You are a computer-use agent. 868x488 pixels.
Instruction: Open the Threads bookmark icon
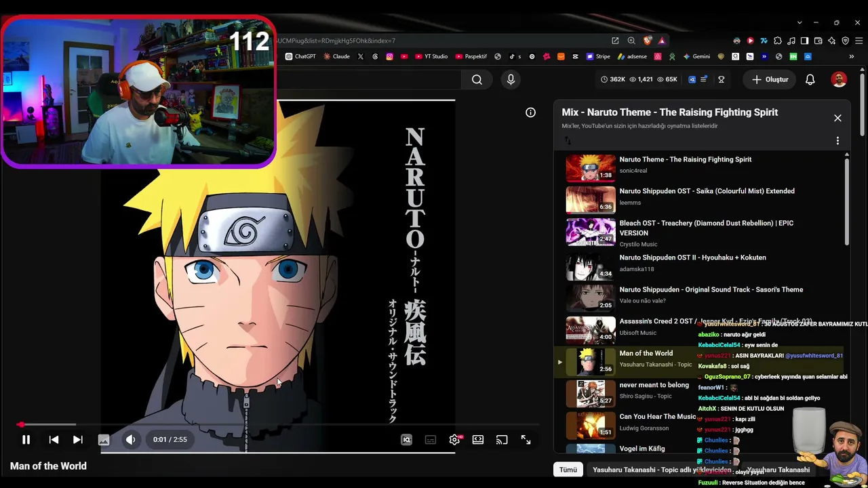click(x=375, y=56)
